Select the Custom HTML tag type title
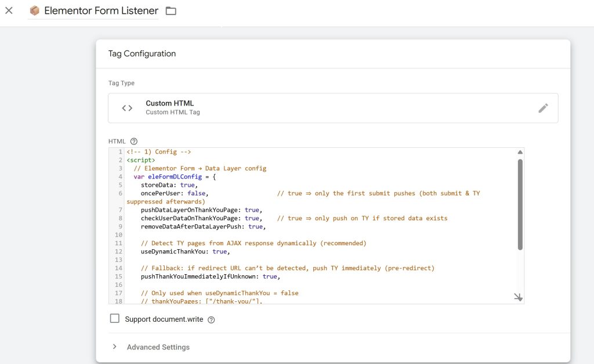Screen dimensions: 594x364 click(170, 103)
